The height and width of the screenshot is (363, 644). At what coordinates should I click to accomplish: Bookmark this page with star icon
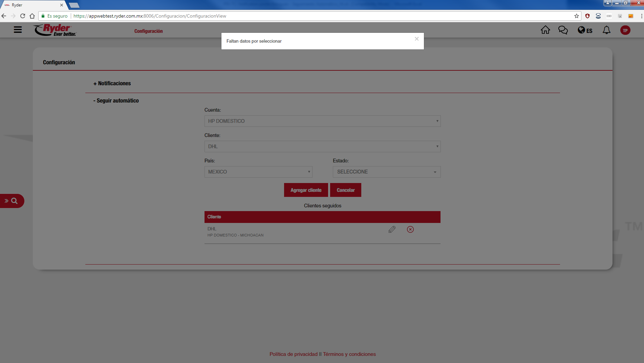(576, 16)
